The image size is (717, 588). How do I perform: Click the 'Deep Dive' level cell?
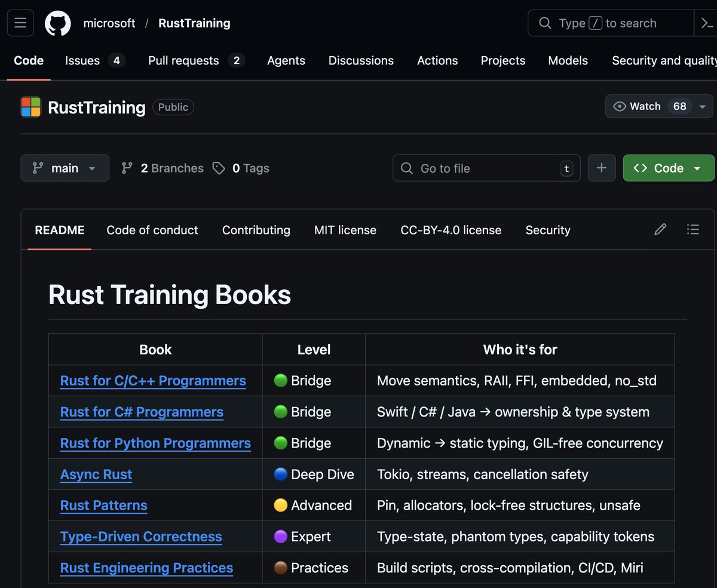tap(314, 474)
